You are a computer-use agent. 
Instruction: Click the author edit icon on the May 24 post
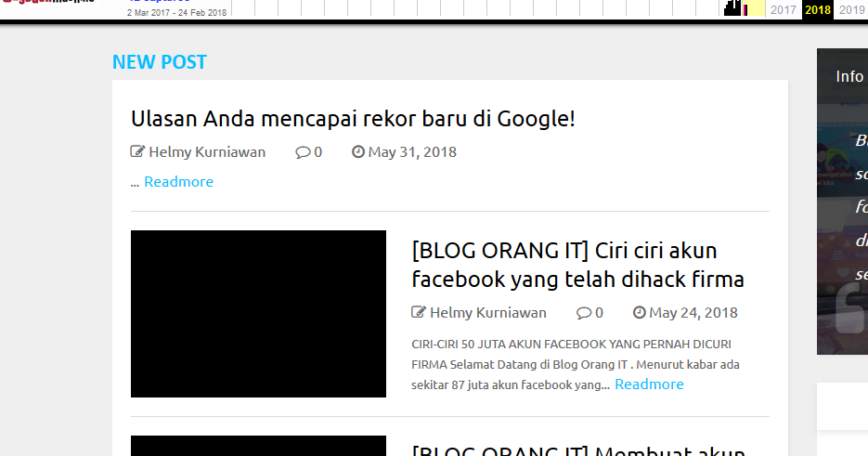(419, 312)
